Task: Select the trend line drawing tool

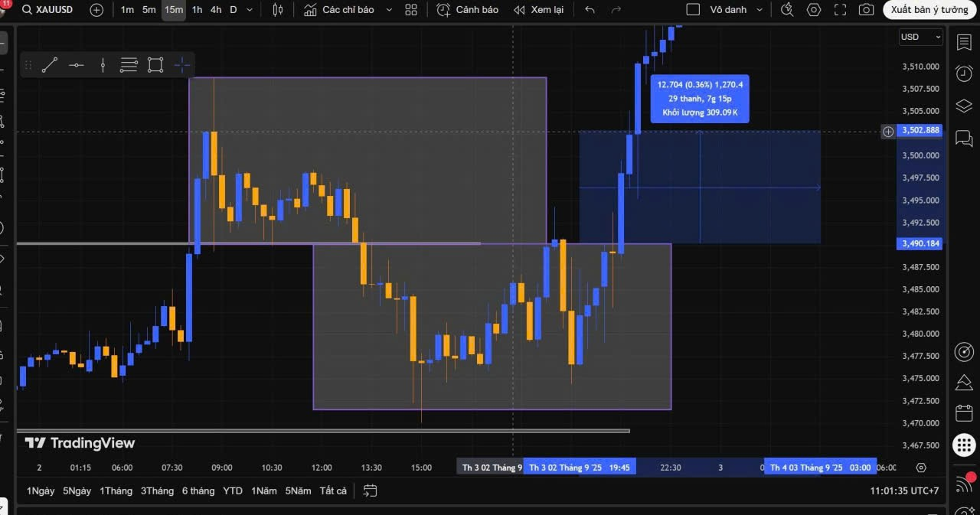Action: [x=50, y=65]
